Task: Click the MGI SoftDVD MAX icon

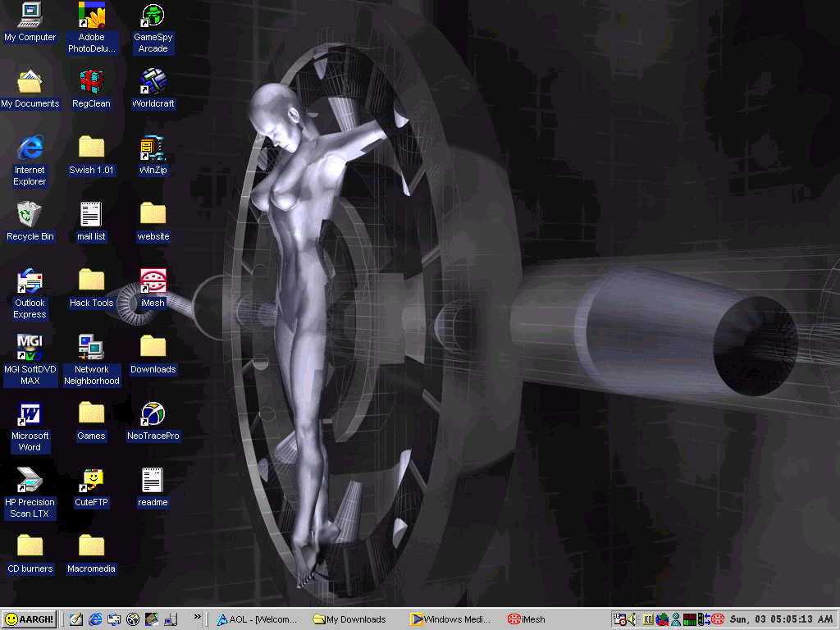Action: (30, 348)
